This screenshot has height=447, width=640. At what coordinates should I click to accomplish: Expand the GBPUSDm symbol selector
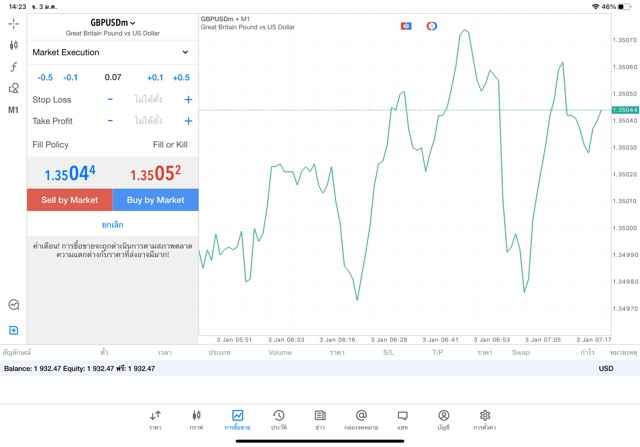pos(112,22)
